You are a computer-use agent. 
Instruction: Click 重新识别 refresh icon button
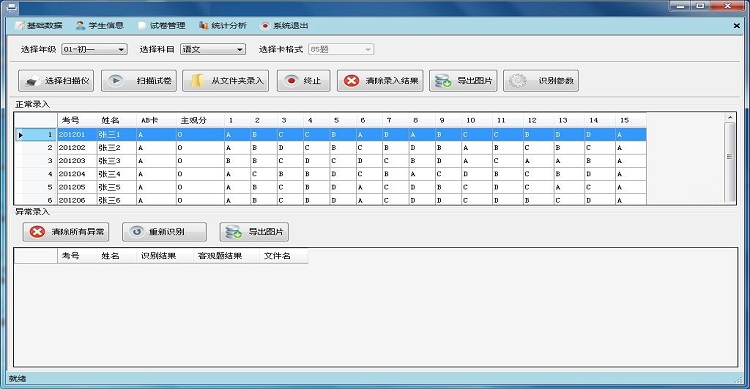click(x=165, y=232)
